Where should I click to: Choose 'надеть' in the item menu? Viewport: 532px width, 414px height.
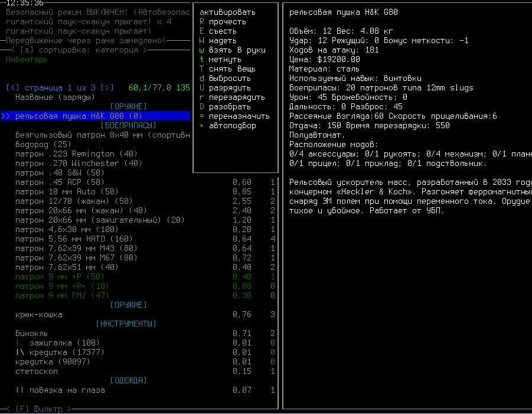point(218,41)
